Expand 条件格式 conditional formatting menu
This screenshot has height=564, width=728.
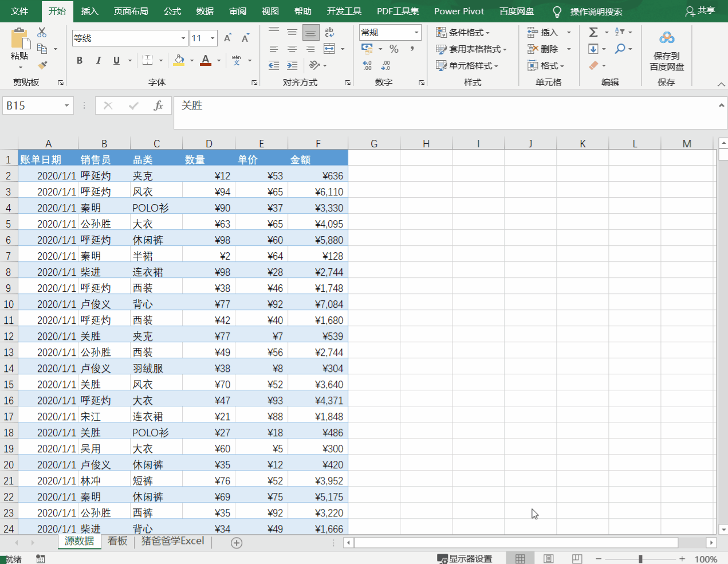[463, 33]
